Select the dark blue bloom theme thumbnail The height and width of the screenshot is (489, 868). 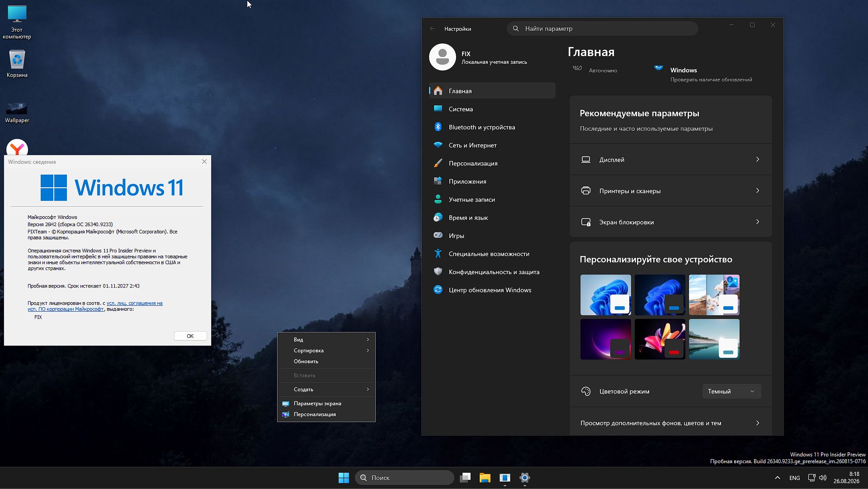click(x=660, y=295)
